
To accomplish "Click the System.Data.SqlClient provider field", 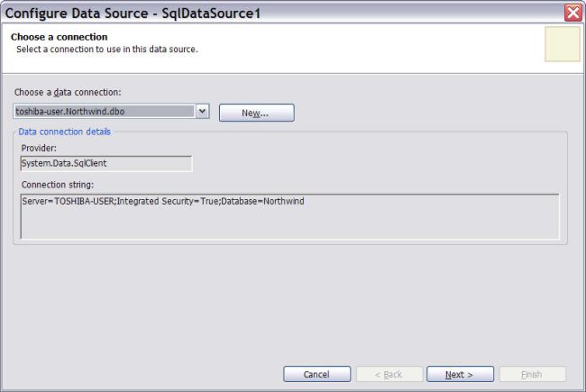I will tap(105, 163).
